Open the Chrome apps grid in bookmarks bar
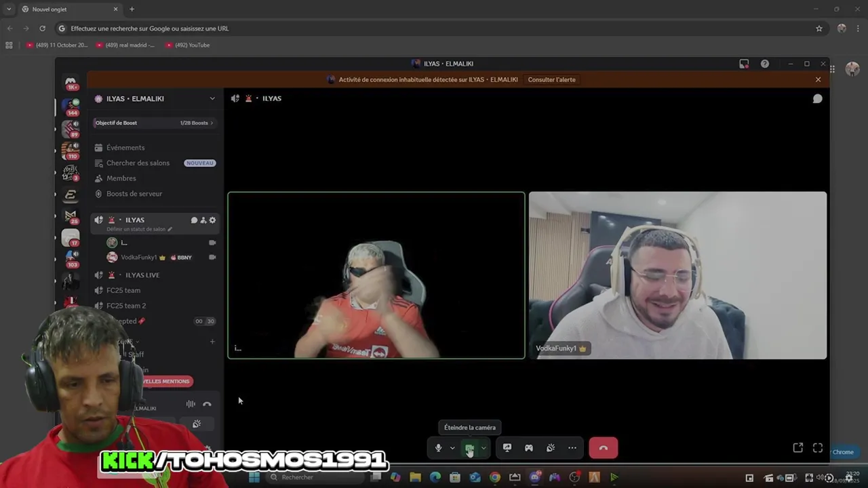Viewport: 868px width, 488px height. pos(9,45)
